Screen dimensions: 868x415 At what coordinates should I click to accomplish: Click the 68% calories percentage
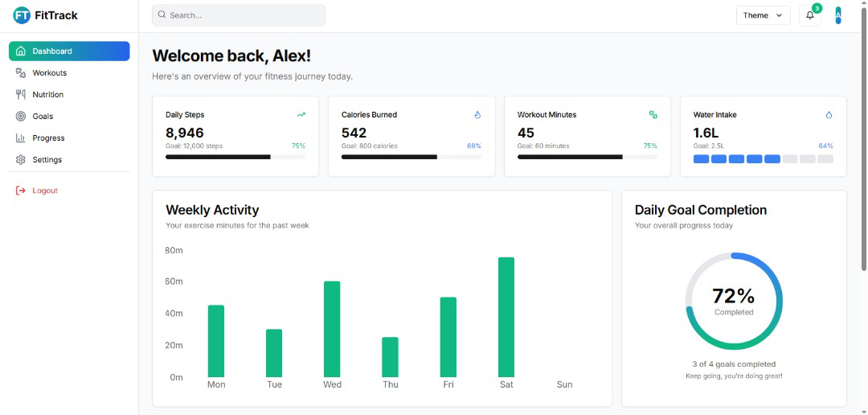(474, 146)
